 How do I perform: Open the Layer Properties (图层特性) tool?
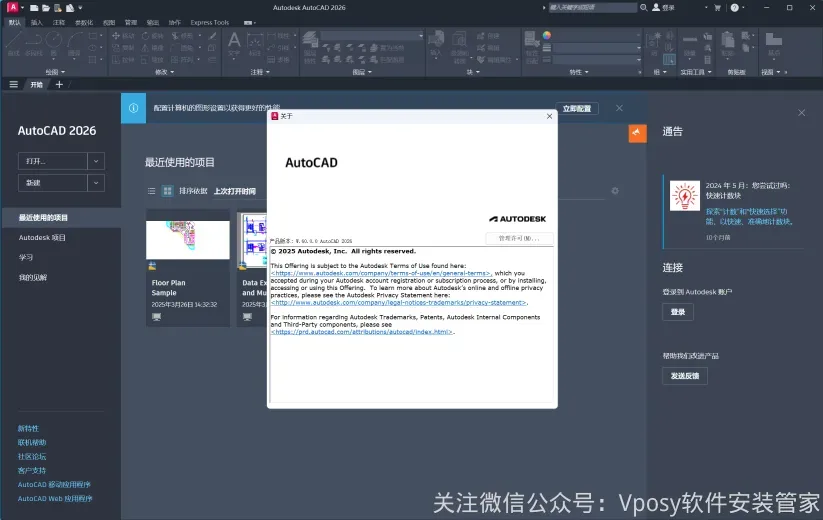(310, 46)
